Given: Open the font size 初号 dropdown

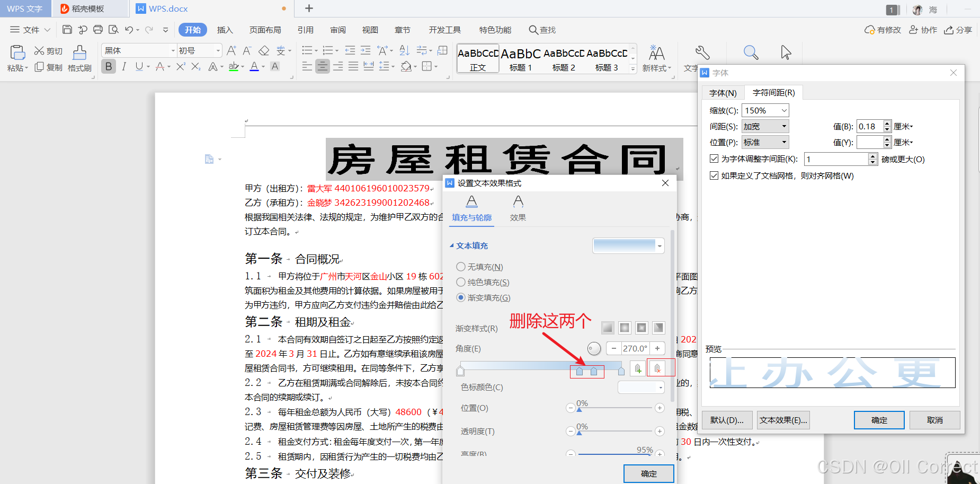Looking at the screenshot, I should tap(218, 50).
